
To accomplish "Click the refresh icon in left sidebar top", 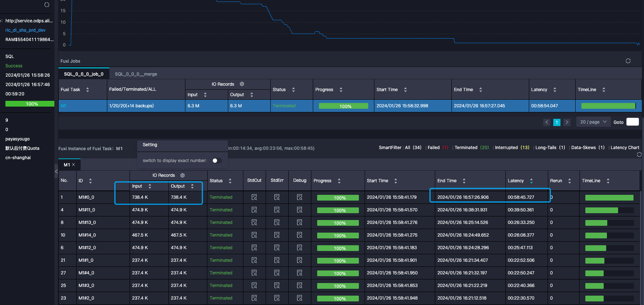I will tap(47, 5).
